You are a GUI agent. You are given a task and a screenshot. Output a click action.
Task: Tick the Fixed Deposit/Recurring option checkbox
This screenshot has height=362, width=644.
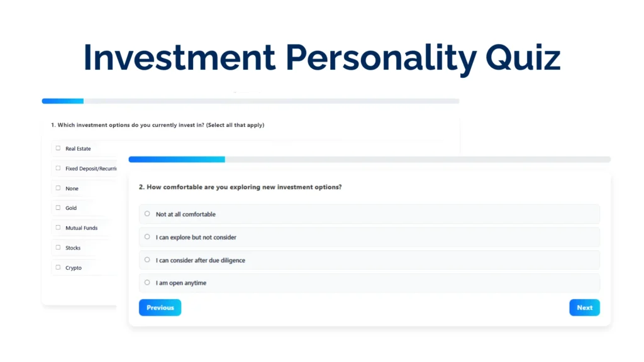[58, 168]
